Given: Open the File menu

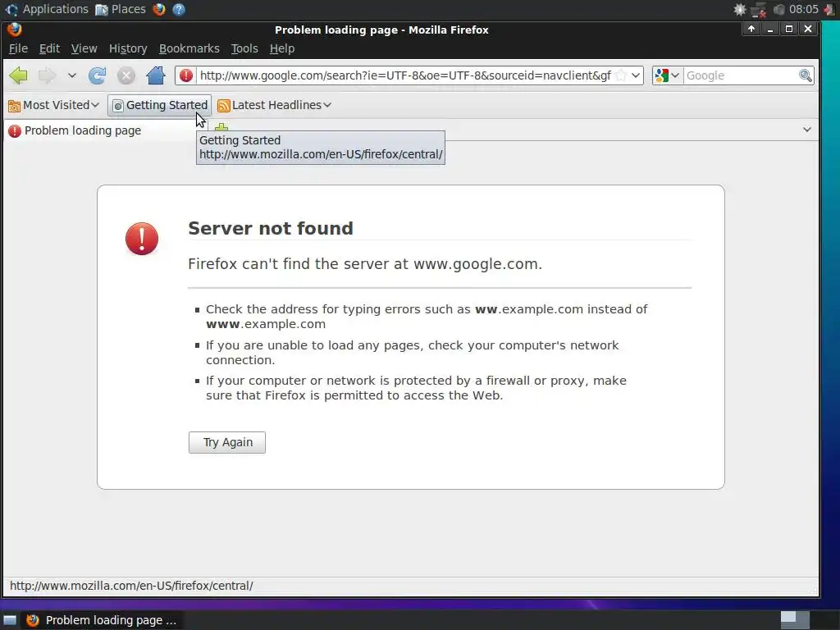Looking at the screenshot, I should (18, 48).
